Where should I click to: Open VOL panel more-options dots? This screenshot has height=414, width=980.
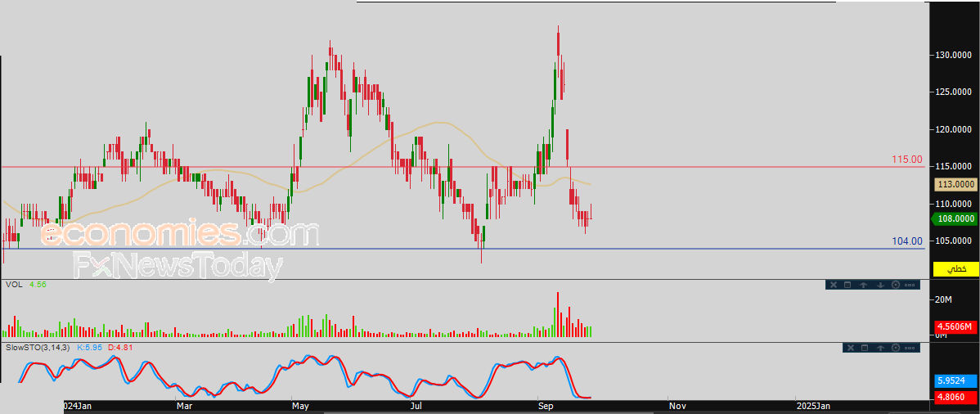pos(910,286)
